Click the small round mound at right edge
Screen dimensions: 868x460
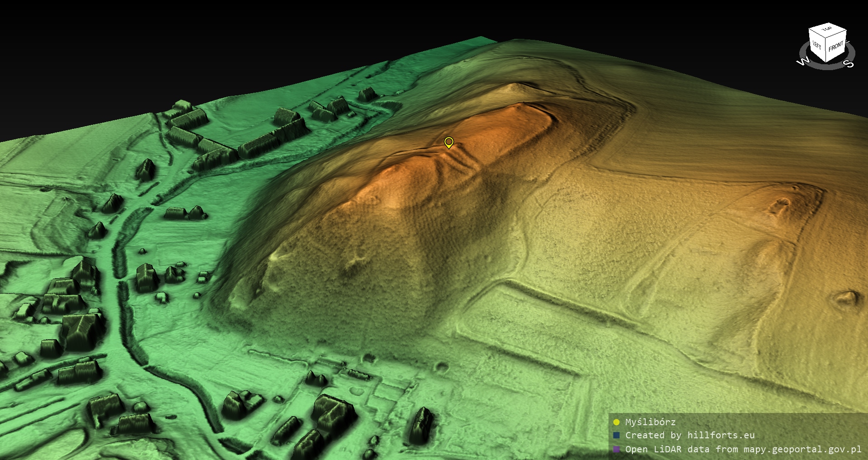844,299
